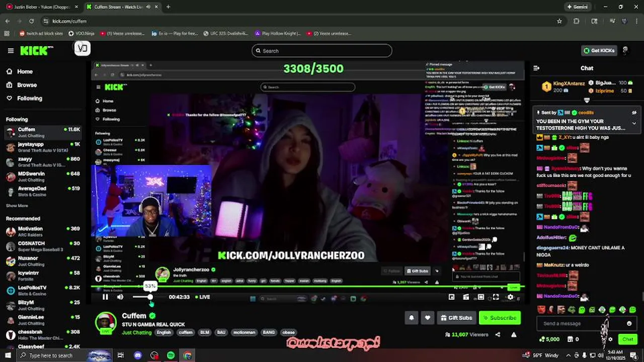This screenshot has height=362, width=644.
Task: Open AverageDad channel in sidebar
Action: coord(43,191)
